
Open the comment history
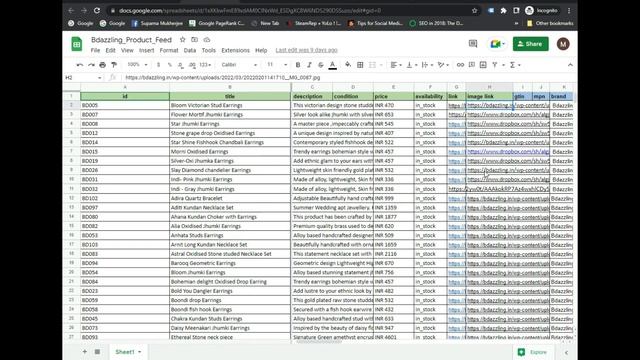[473, 44]
